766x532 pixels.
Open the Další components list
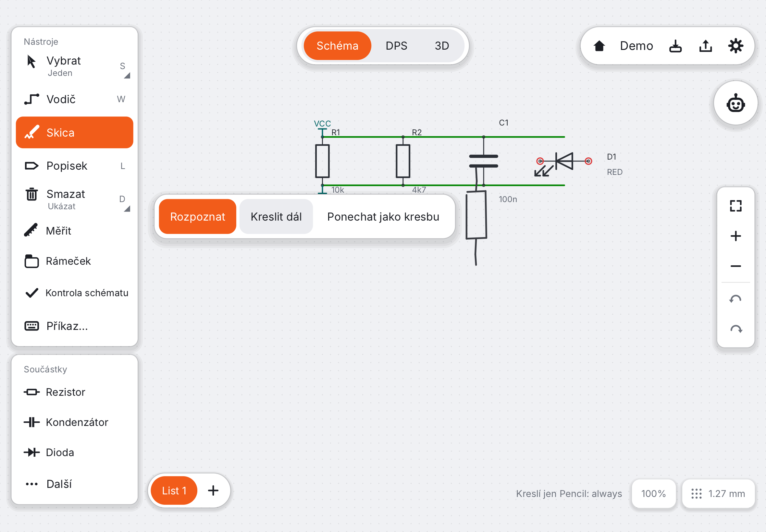(x=74, y=484)
